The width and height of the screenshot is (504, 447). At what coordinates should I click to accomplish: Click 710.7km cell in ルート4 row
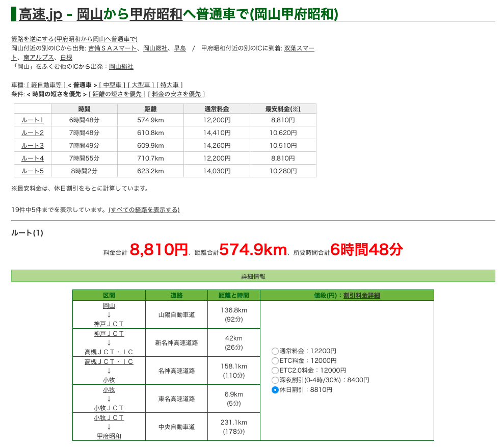pyautogui.click(x=150, y=158)
